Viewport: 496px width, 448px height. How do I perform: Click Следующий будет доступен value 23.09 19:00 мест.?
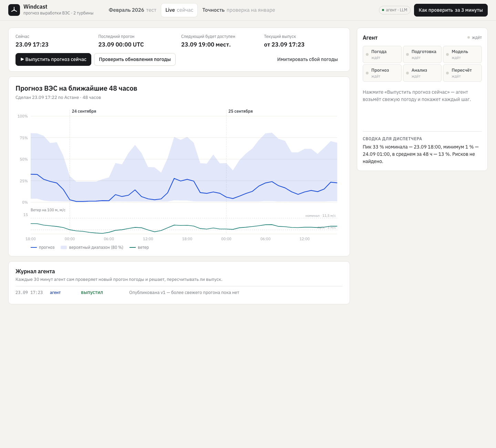[206, 44]
